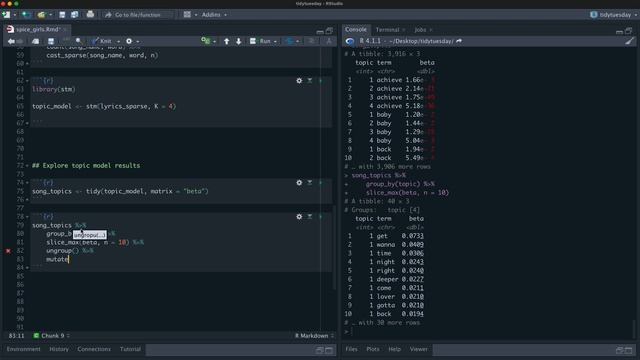Run chunks above library(stm) chunk
640x360 pixels.
(x=310, y=81)
